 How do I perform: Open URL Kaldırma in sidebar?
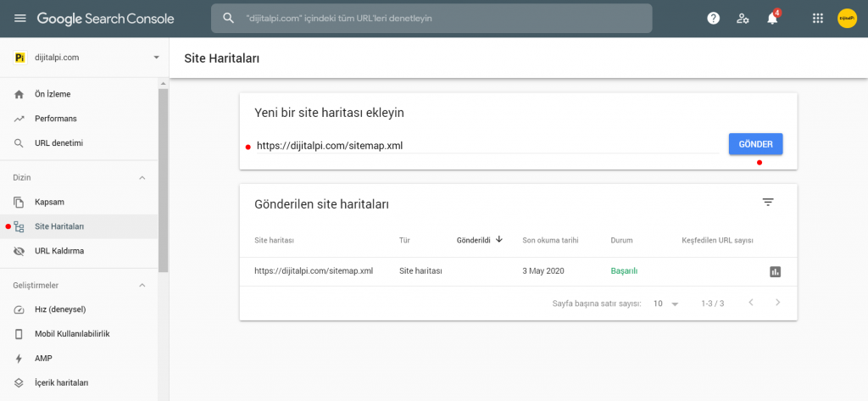[59, 251]
